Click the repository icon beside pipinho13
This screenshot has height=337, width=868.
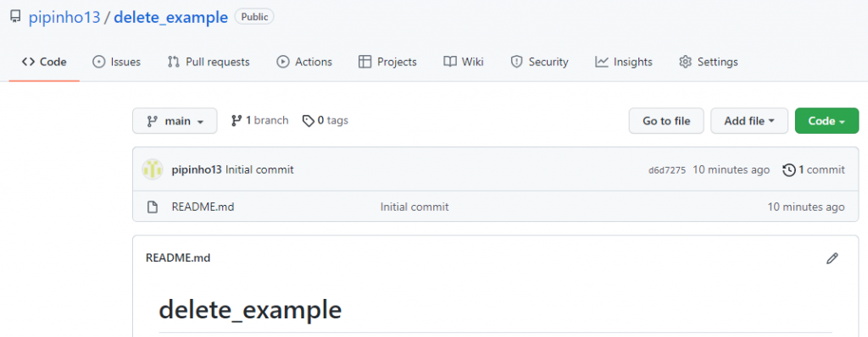click(x=15, y=17)
